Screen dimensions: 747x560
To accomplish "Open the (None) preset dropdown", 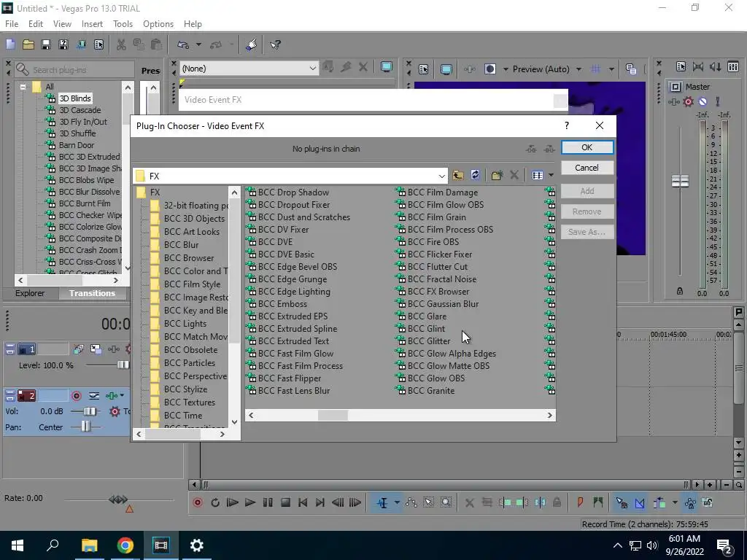I will 249,69.
